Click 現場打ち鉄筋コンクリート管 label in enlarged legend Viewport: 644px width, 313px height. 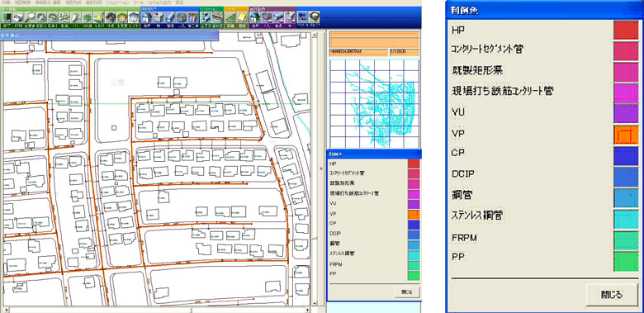pyautogui.click(x=502, y=91)
